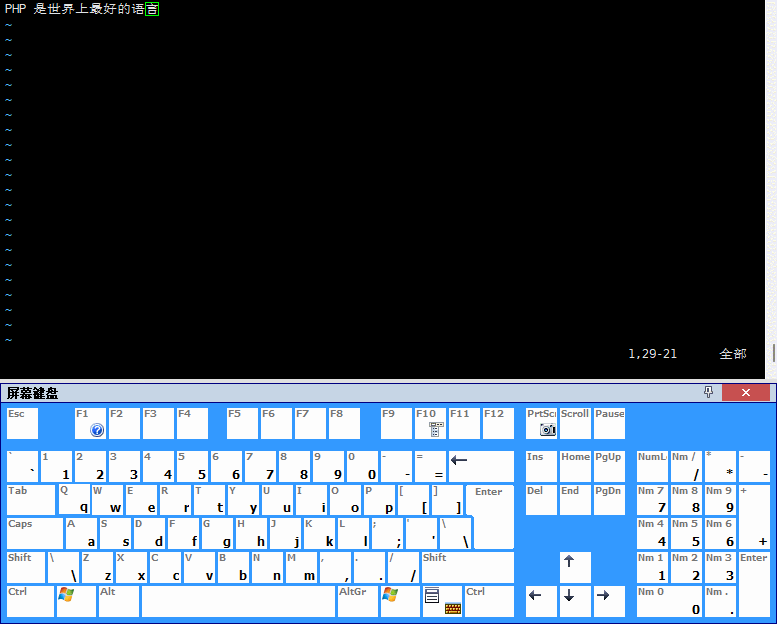Click the Backspace arrow key
This screenshot has height=624, width=777.
click(481, 466)
